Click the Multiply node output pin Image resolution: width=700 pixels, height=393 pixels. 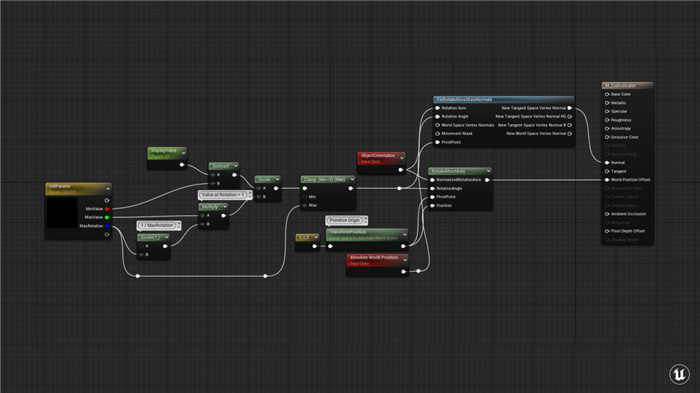224,216
